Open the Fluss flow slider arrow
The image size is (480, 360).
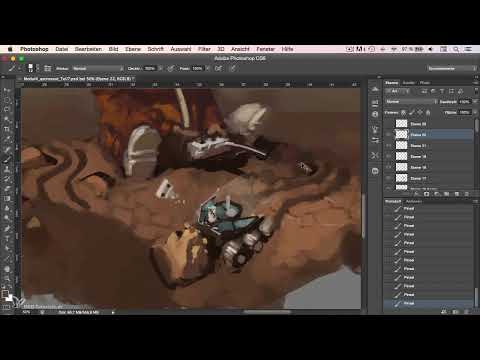[207, 68]
